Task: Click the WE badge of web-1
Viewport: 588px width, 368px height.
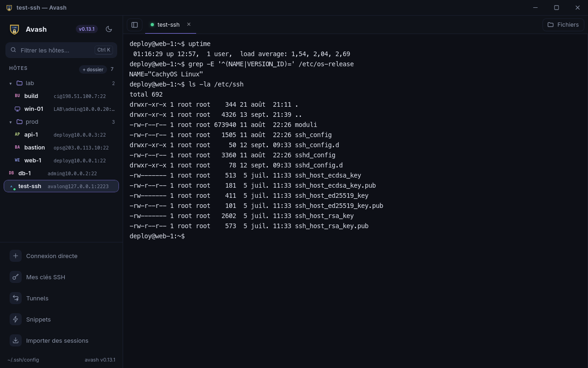Action: 17,160
